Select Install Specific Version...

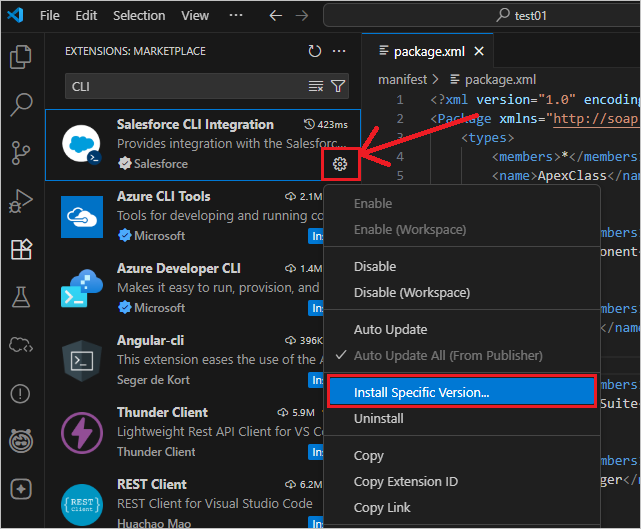[462, 392]
